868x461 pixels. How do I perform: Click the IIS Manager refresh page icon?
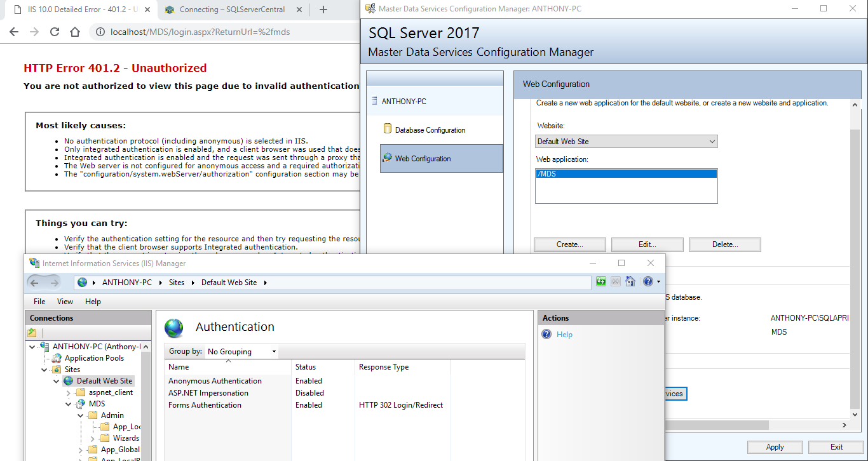point(600,282)
